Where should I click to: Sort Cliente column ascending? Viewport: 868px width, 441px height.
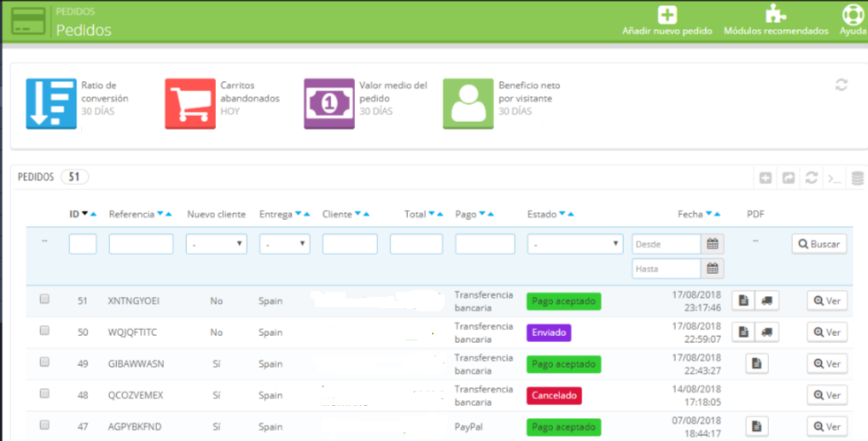(366, 213)
